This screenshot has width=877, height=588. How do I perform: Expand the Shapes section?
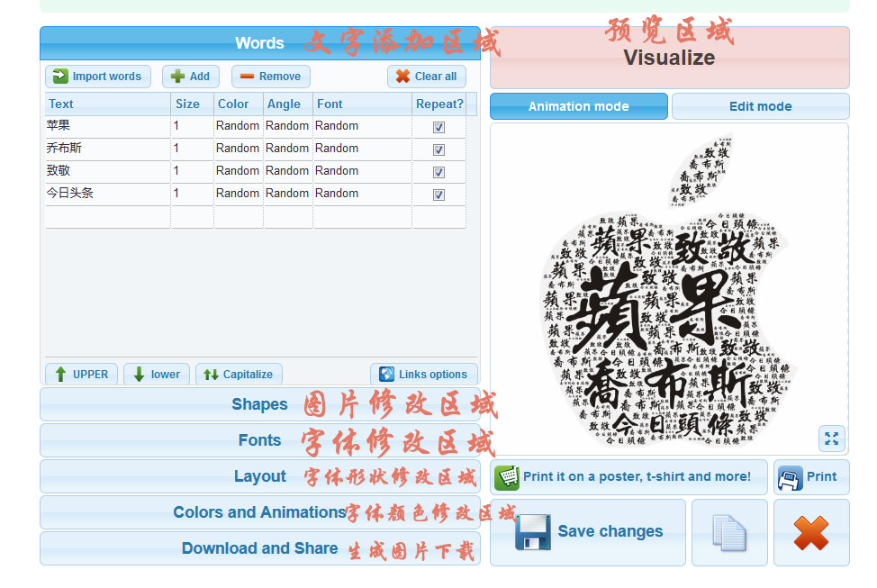260,404
